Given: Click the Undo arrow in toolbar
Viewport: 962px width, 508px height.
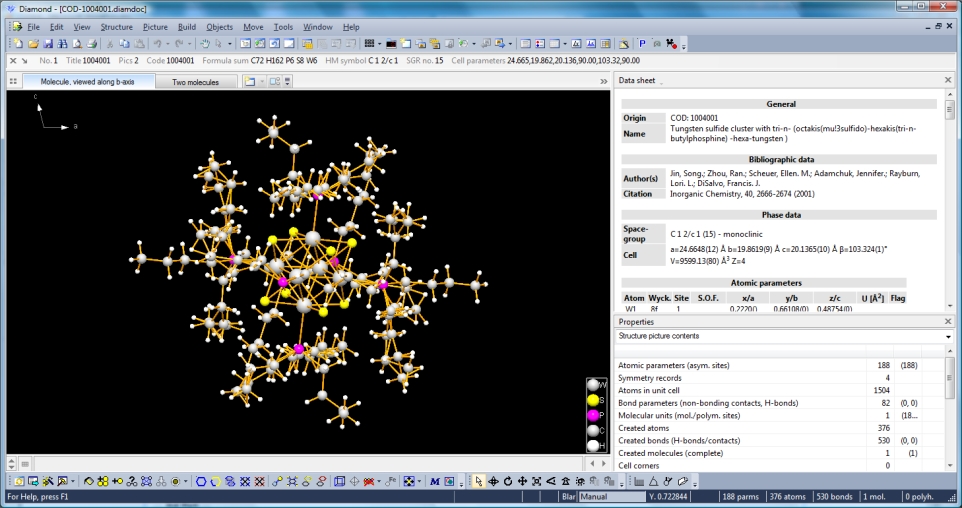Looking at the screenshot, I should coord(157,44).
